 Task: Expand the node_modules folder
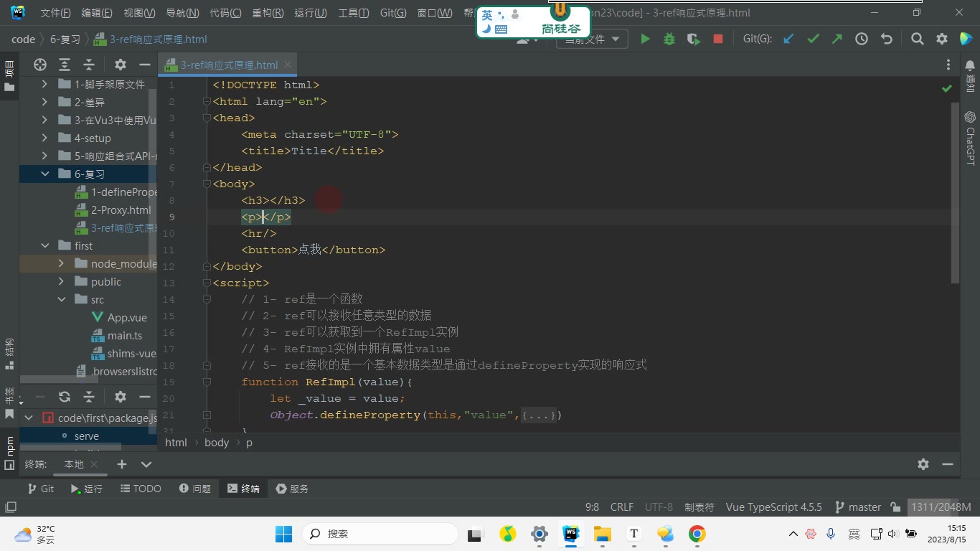62,264
